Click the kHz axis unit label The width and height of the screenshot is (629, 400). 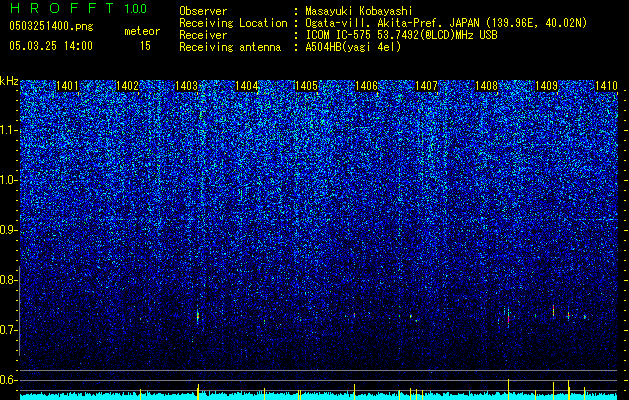pyautogui.click(x=9, y=81)
